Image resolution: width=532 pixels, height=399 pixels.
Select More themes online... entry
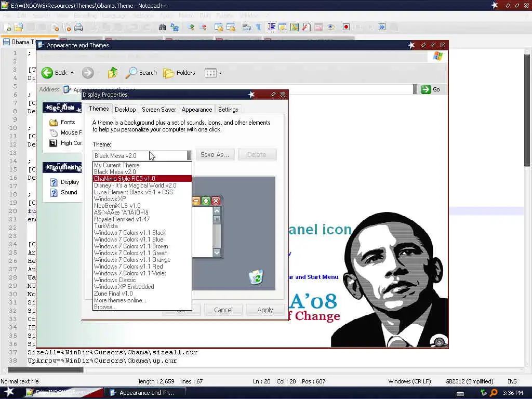(142, 300)
